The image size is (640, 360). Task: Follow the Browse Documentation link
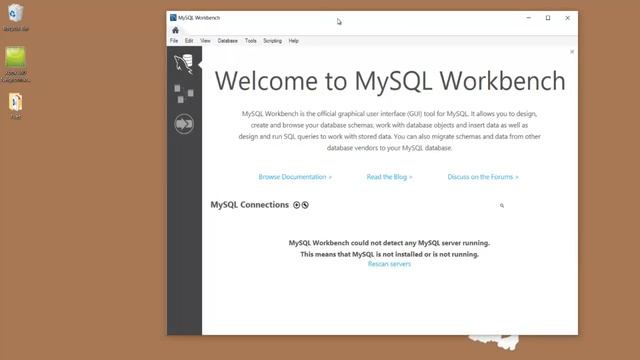295,177
